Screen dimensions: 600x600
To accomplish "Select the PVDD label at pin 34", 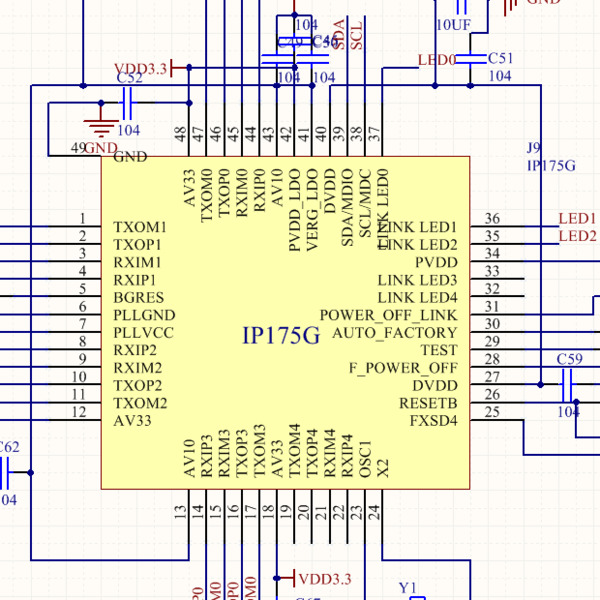I will click(x=437, y=262).
